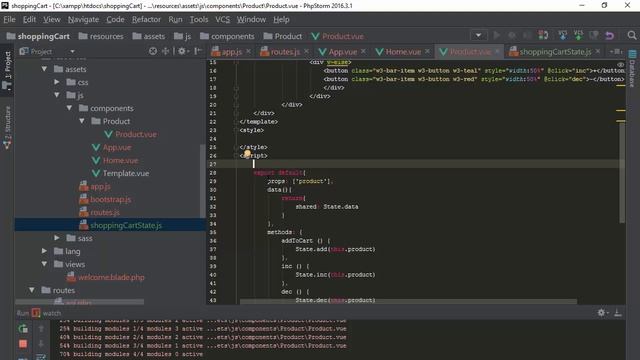Toggle 1: Project side tool button
The image size is (640, 360).
click(7, 70)
